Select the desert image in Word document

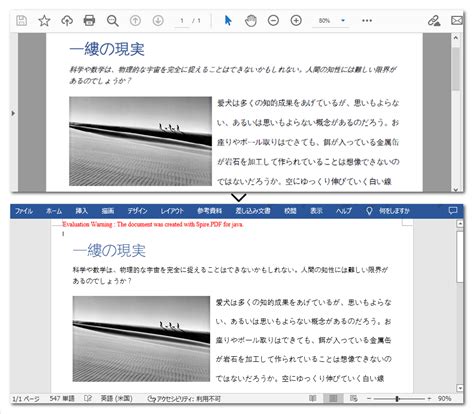pos(141,339)
